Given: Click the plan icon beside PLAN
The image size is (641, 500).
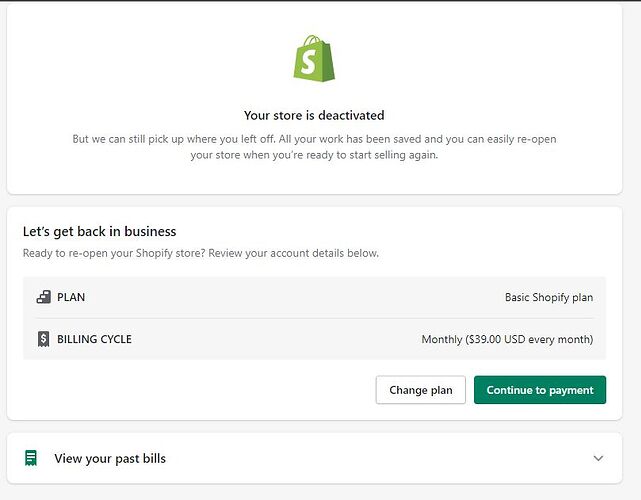Looking at the screenshot, I should [x=43, y=297].
